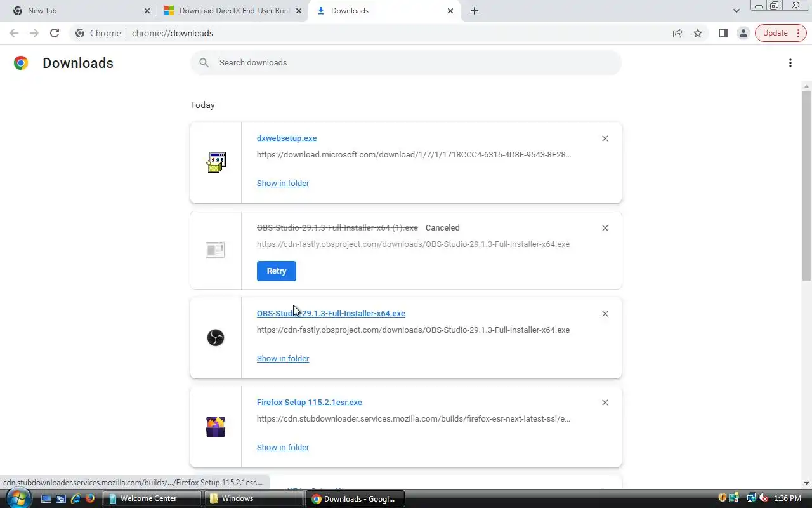Screen dimensions: 812x508
Task: Close the Download DirectX tab
Action: click(299, 11)
